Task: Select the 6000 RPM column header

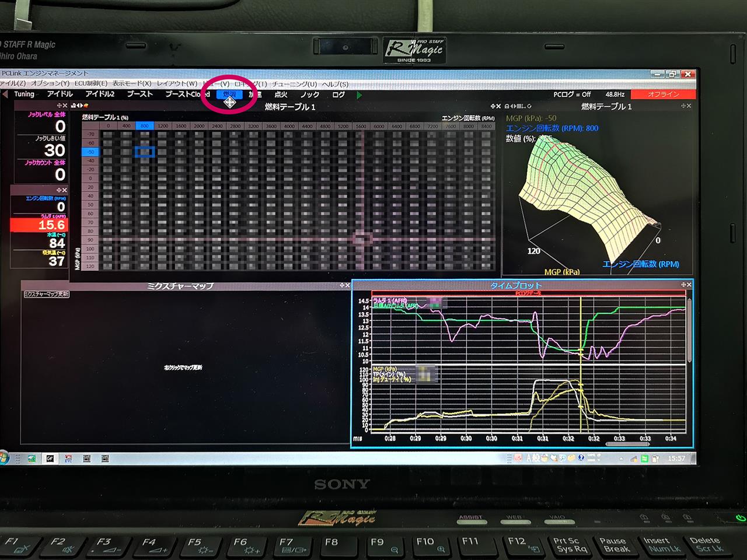Action: (379, 126)
